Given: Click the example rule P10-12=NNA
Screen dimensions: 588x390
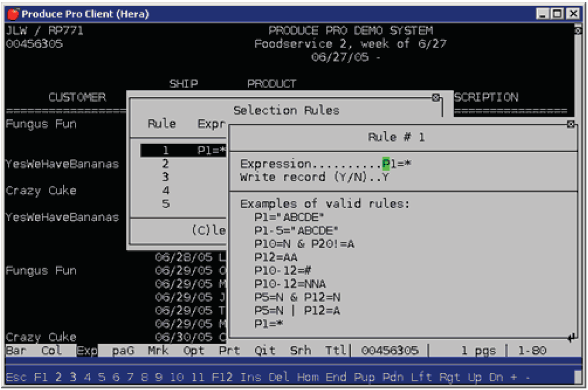Looking at the screenshot, I should (x=290, y=284).
